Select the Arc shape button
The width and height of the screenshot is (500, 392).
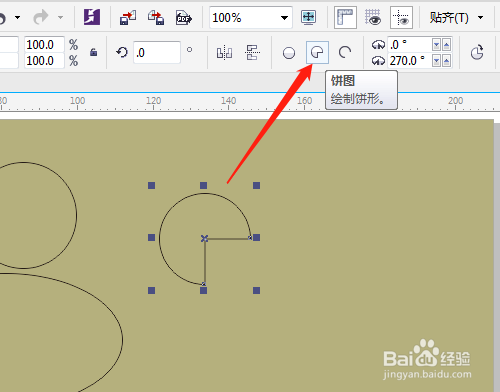click(x=345, y=53)
